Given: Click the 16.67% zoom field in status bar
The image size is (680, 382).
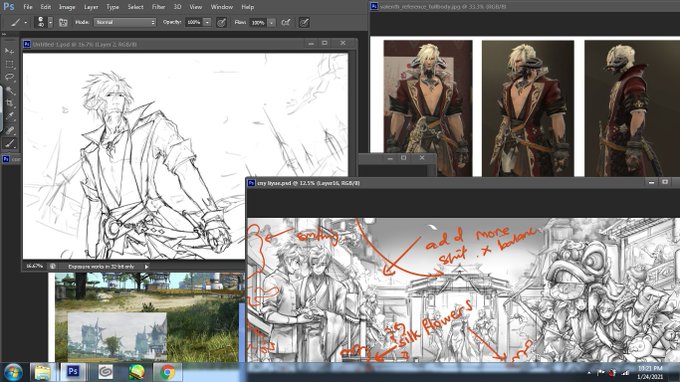Looking at the screenshot, I should [x=34, y=266].
